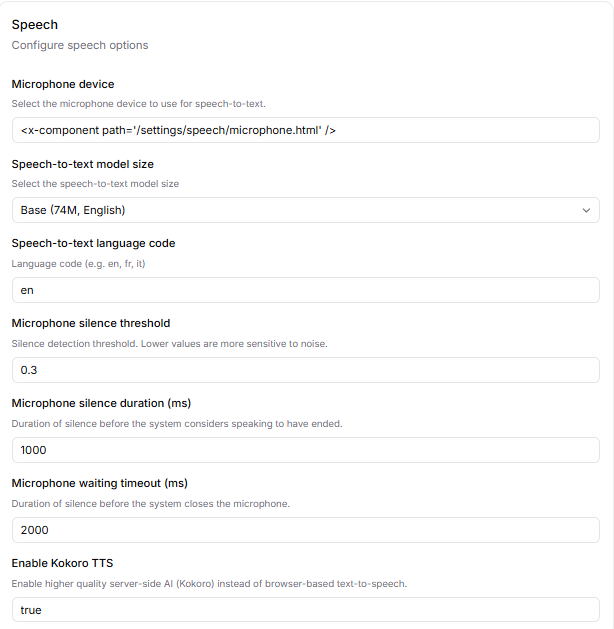Viewport: 614px width, 629px height.
Task: Click the waiting timeout field showing 2000
Action: coord(305,530)
